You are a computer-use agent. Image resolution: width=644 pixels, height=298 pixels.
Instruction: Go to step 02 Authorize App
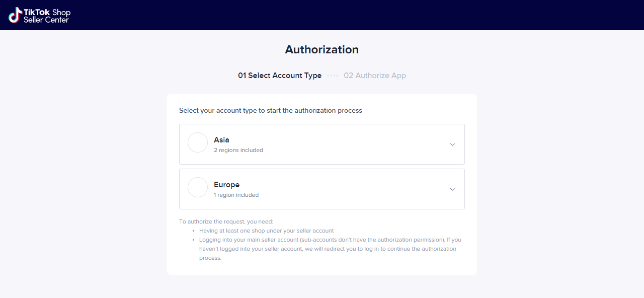pyautogui.click(x=375, y=76)
